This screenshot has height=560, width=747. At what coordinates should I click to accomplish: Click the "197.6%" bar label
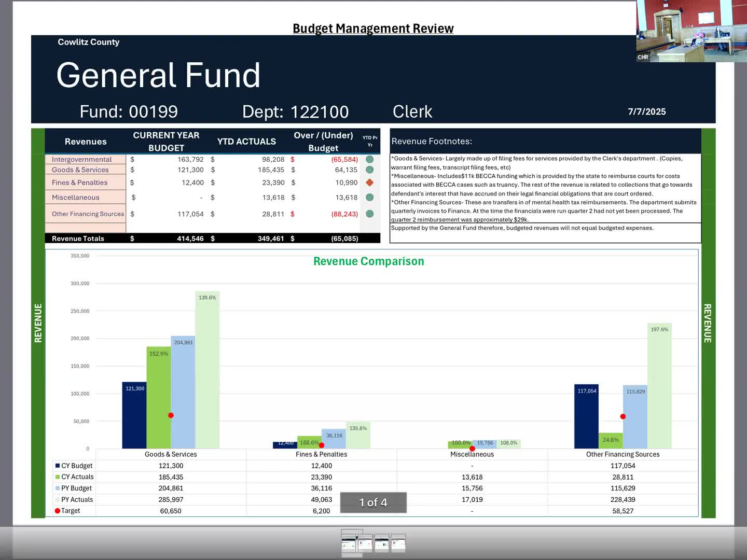[659, 329]
